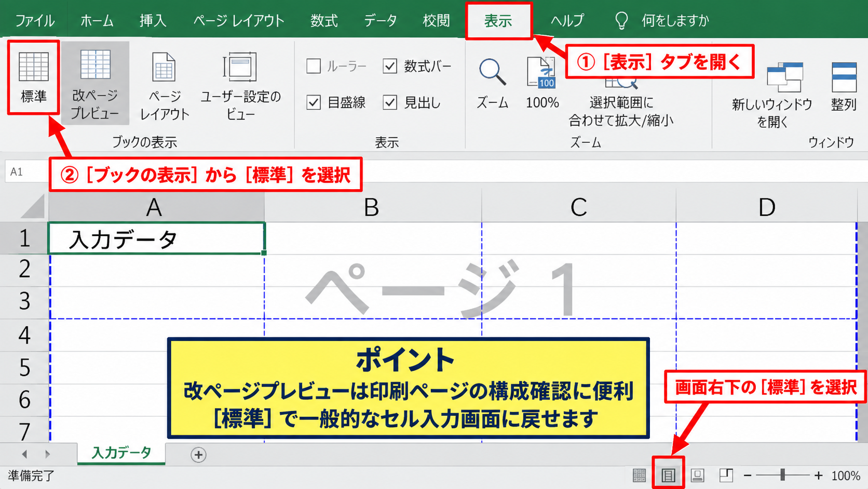The height and width of the screenshot is (489, 868).
Task: Open the ファイル tab
Action: pos(34,21)
